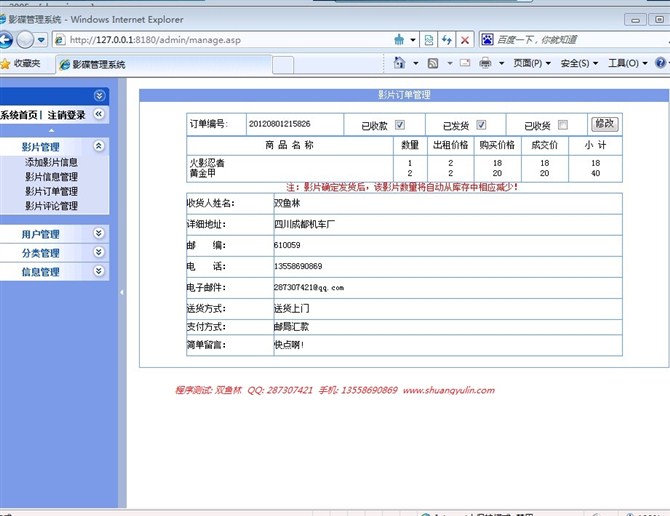This screenshot has height=516, width=670.
Task: Click email 287307421@qq.com
Action: click(309, 287)
